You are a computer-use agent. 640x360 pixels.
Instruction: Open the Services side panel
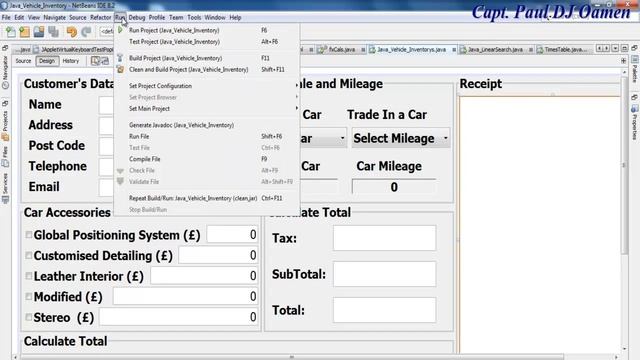click(5, 188)
